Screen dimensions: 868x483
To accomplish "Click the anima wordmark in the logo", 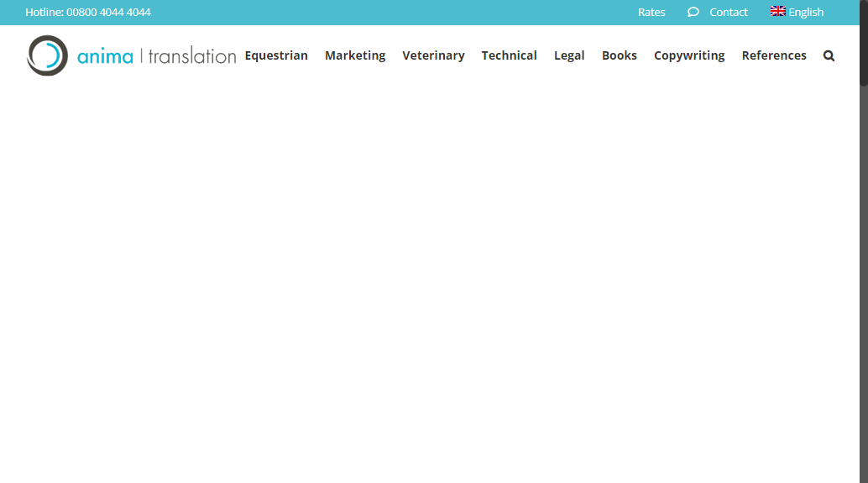I will (105, 56).
